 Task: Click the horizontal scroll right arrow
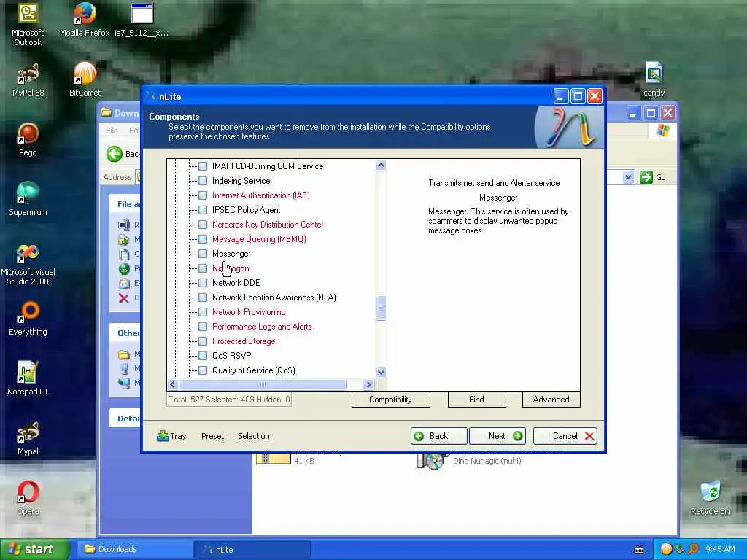click(368, 384)
